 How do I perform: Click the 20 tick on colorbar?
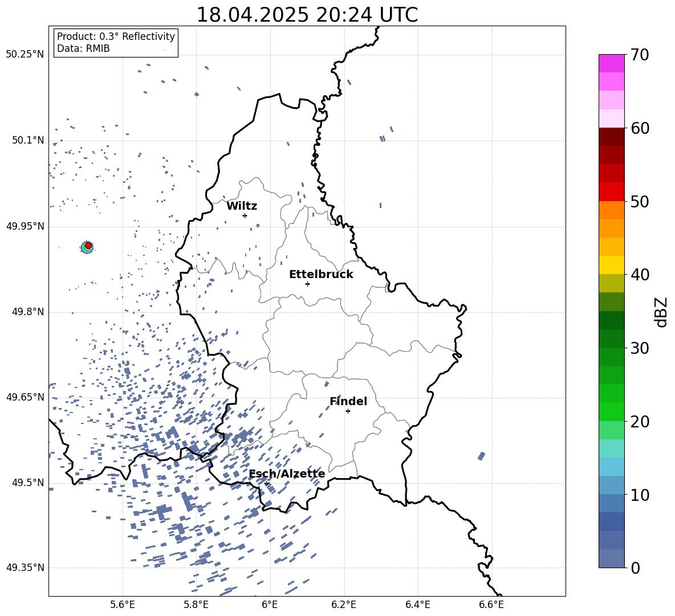pos(639,421)
